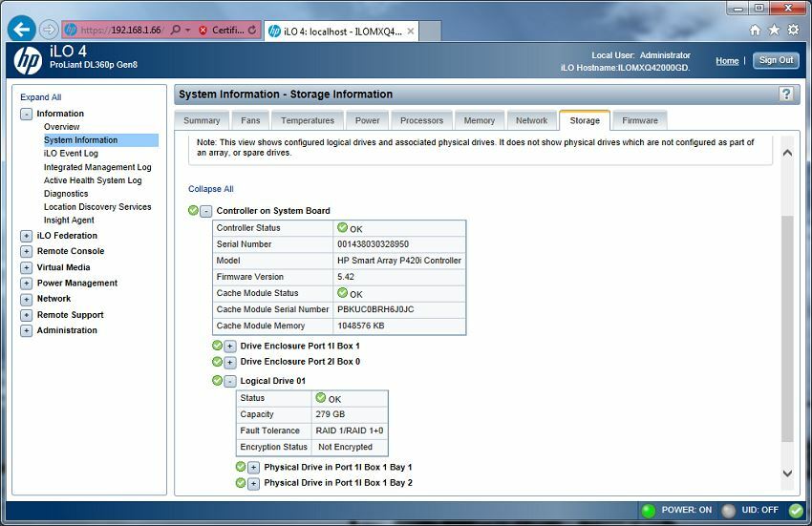Screen dimensions: 812x526
Task: Collapse Logical Drive 01 details
Action: click(x=230, y=381)
